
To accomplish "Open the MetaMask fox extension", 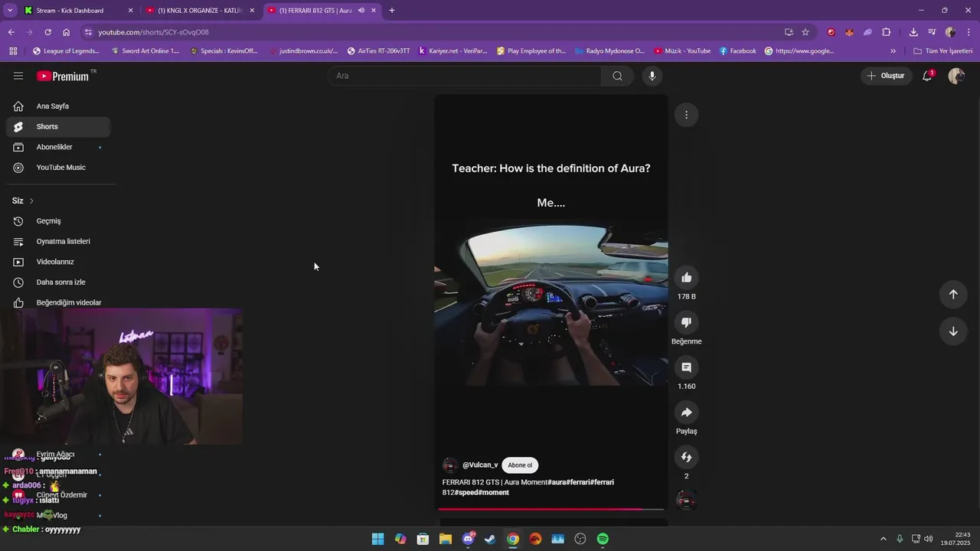I will pos(849,32).
